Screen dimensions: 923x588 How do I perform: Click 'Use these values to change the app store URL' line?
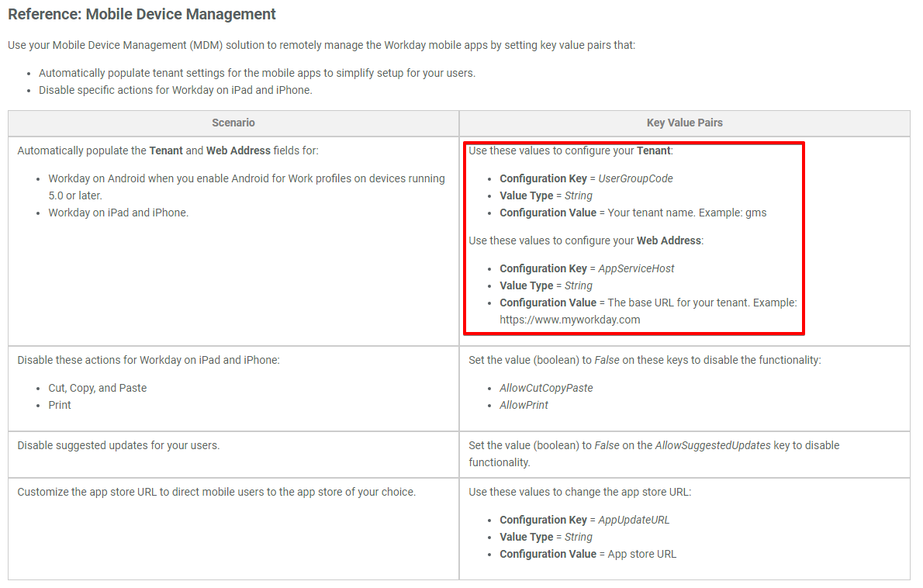[580, 492]
